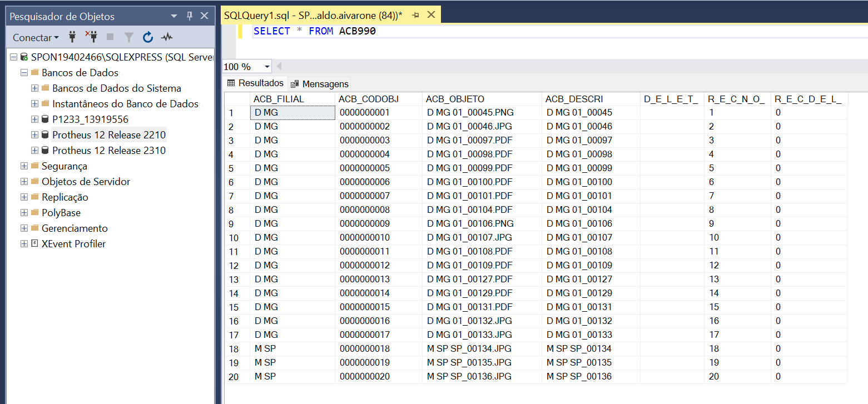This screenshot has height=404, width=868.
Task: Open the Activity Monitor pulse icon
Action: [x=167, y=37]
